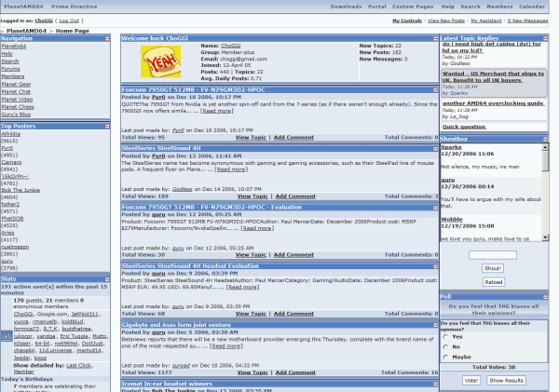
Task: Click the shoutbox scroll down arrow
Action: coord(545,237)
